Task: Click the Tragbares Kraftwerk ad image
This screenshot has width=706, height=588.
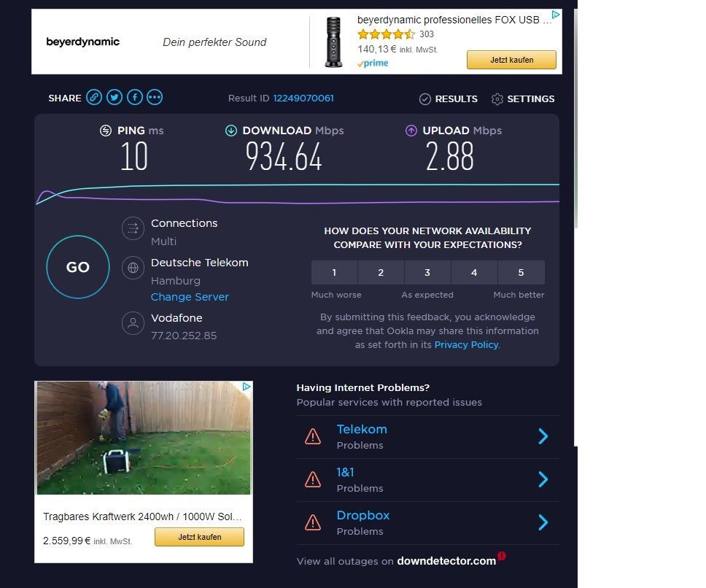Action: (144, 438)
